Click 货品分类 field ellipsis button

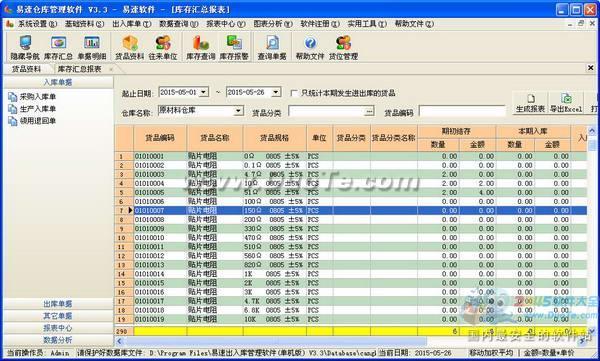click(368, 111)
